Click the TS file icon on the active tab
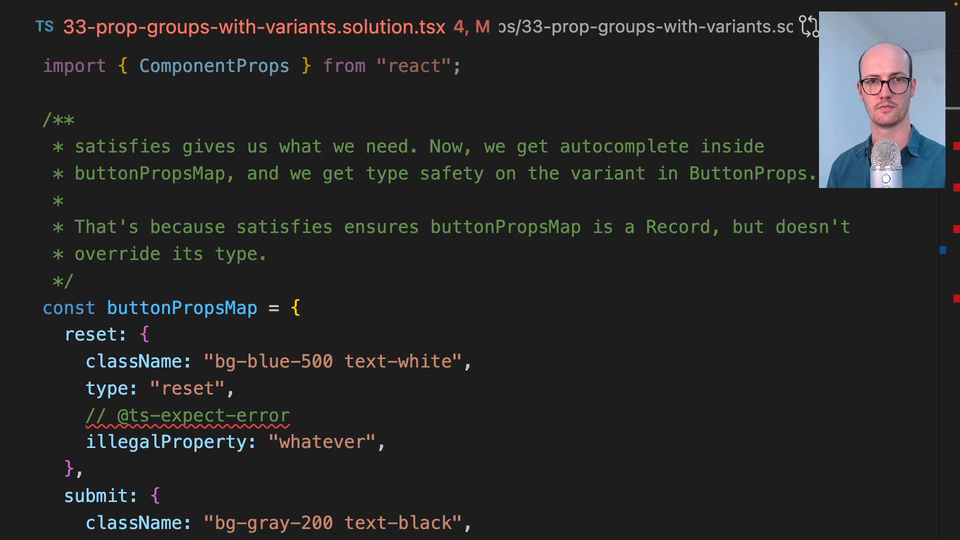 click(x=44, y=27)
